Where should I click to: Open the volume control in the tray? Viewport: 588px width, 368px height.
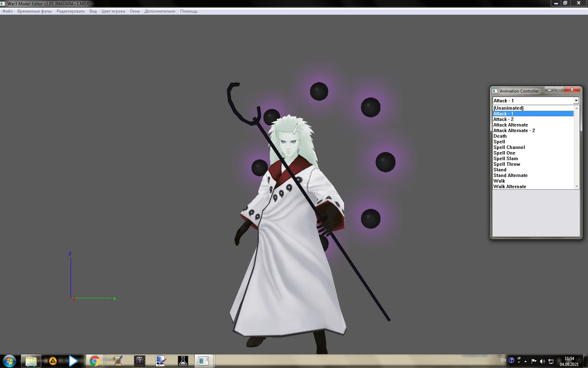542,361
